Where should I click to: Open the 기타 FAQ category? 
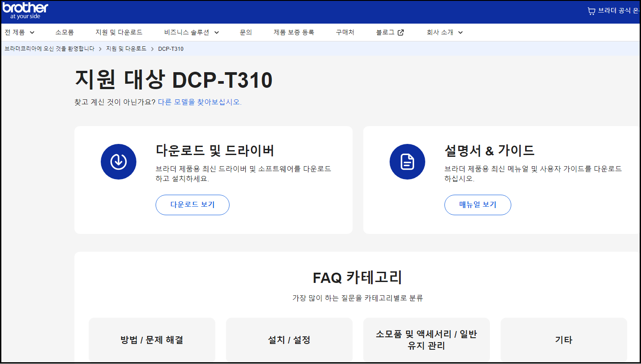click(563, 339)
